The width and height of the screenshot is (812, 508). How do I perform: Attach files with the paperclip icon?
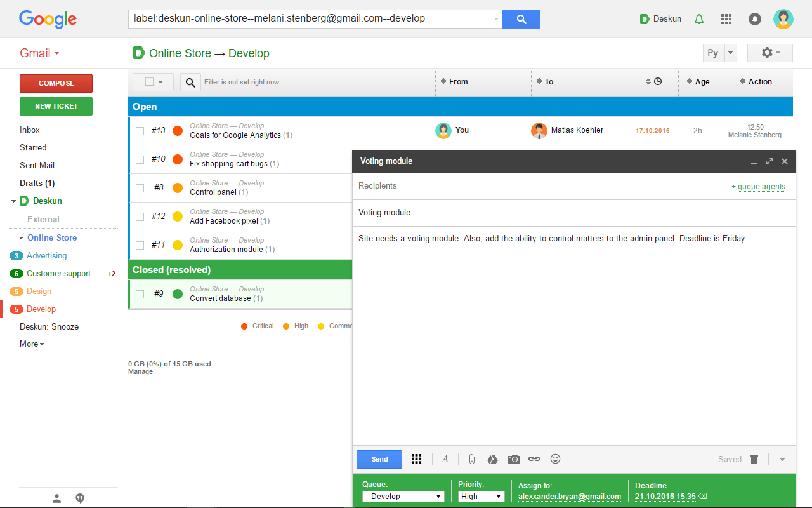471,459
